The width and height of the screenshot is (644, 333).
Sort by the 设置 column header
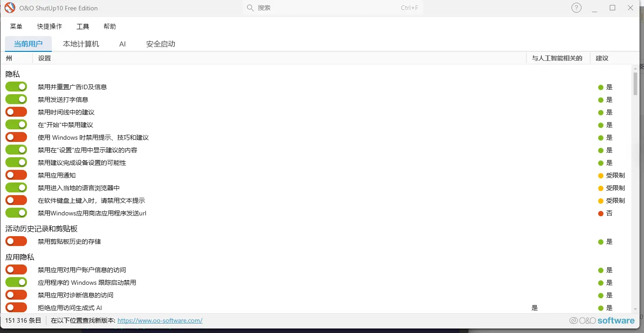click(x=45, y=58)
